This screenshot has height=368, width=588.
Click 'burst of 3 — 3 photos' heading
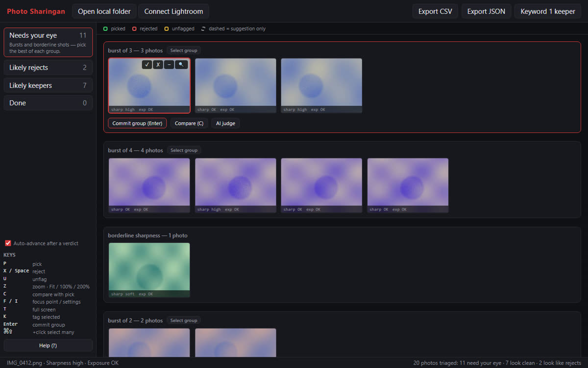pos(135,51)
